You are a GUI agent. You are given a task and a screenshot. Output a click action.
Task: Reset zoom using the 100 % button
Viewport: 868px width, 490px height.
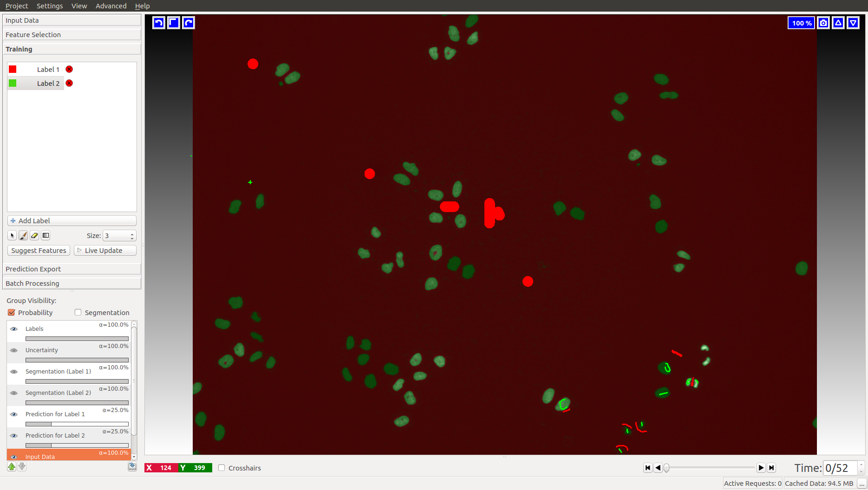point(801,23)
